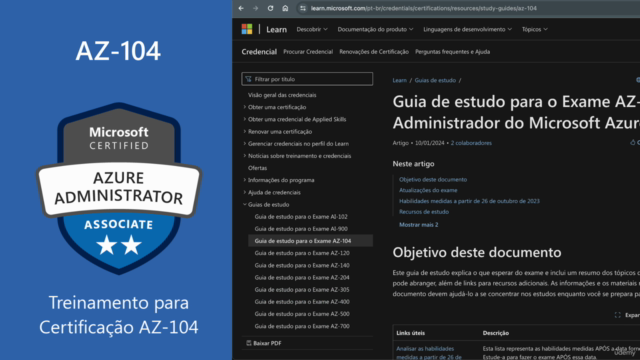Open Perguntas frequentes e Ajuda
Image resolution: width=640 pixels, height=360 pixels.
pos(453,52)
